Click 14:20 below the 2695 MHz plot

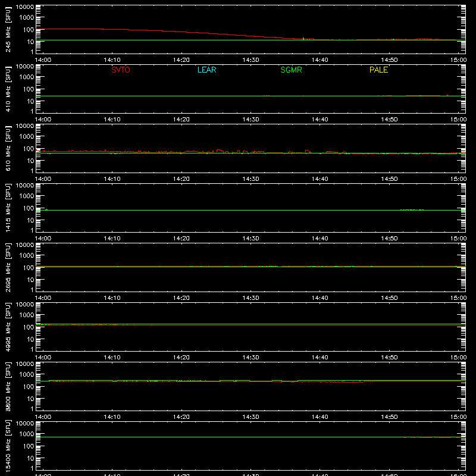[181, 298]
